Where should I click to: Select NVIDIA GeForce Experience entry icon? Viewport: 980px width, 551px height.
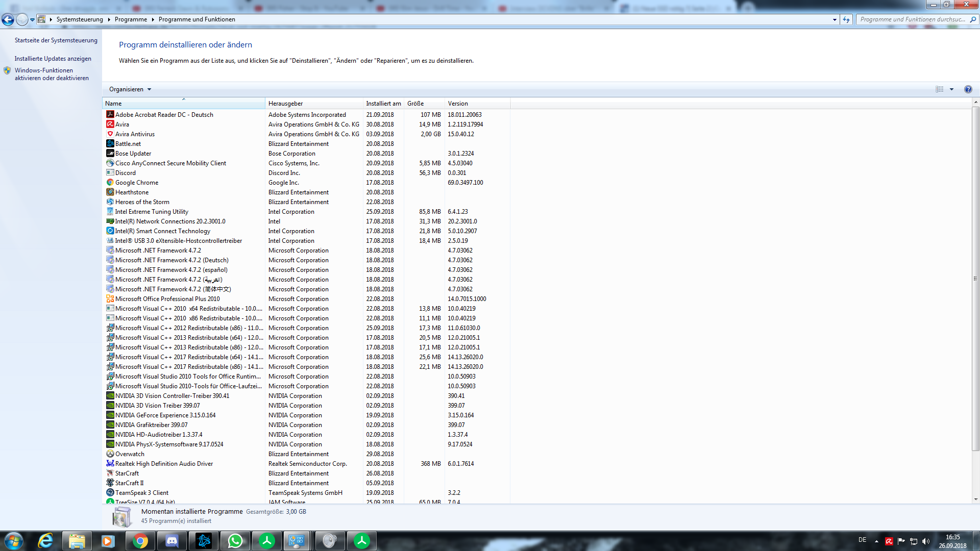click(110, 415)
